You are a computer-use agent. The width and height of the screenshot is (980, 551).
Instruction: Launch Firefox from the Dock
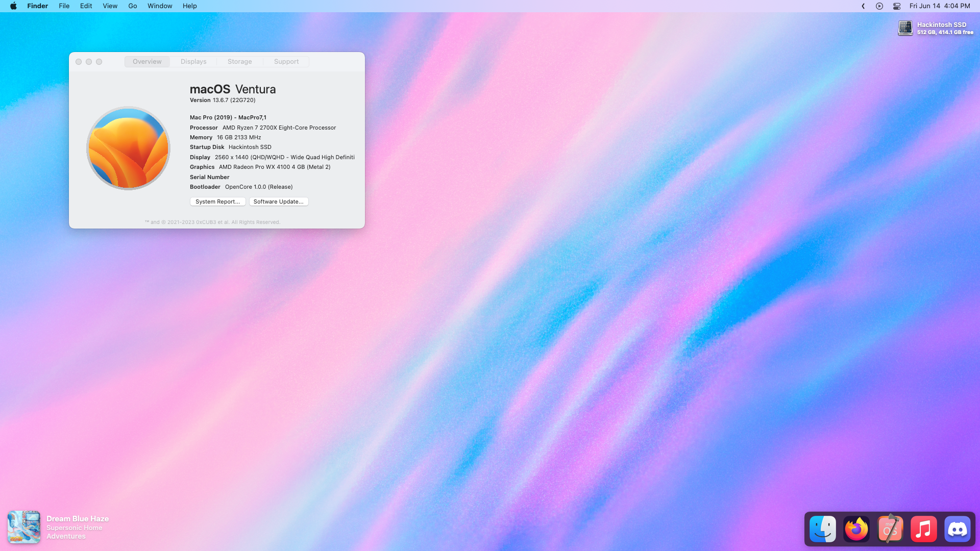(x=856, y=529)
